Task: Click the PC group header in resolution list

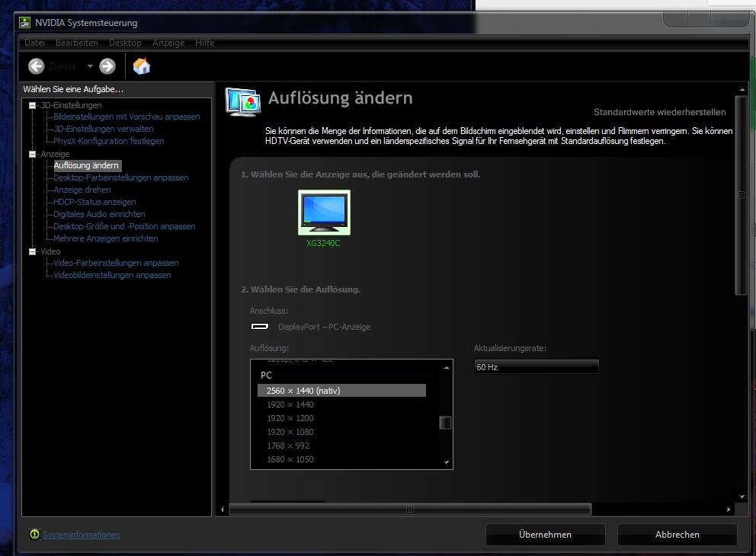Action: point(266,375)
